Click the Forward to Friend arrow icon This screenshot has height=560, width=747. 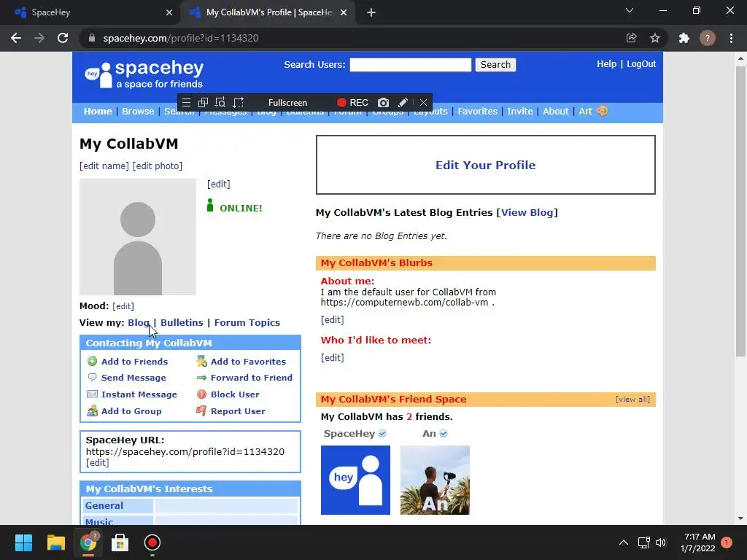[x=201, y=378]
